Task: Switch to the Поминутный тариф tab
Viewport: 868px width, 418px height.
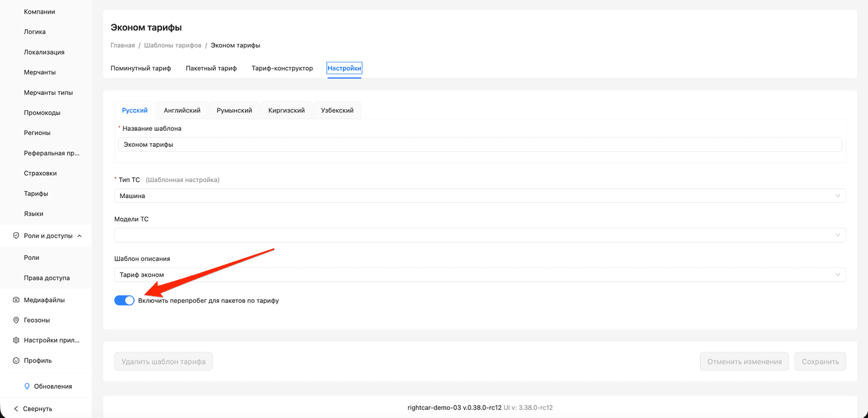Action: 141,68
